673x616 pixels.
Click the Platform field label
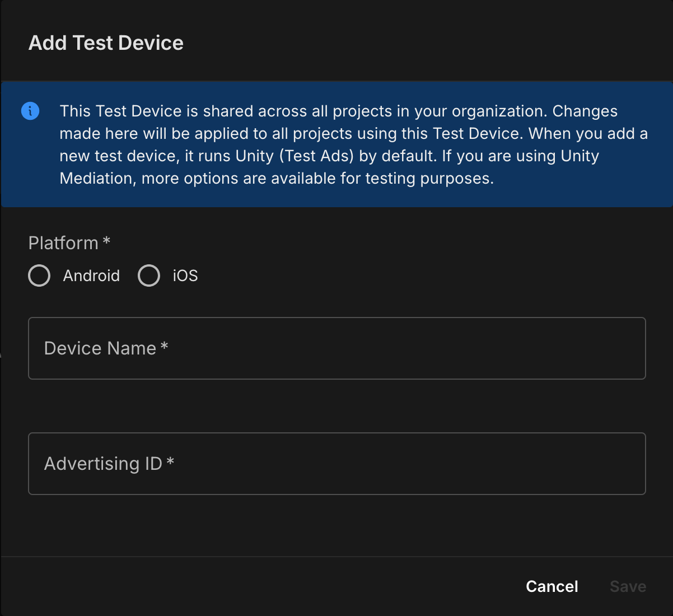tap(63, 243)
